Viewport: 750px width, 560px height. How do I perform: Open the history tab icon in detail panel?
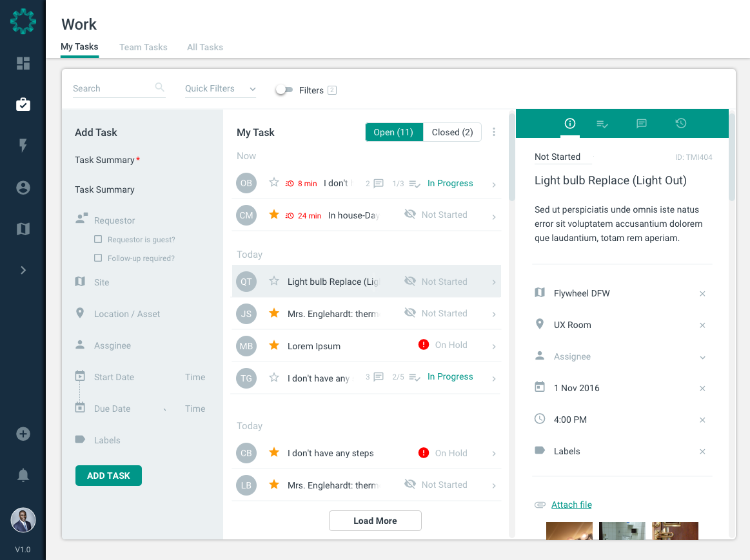(681, 123)
